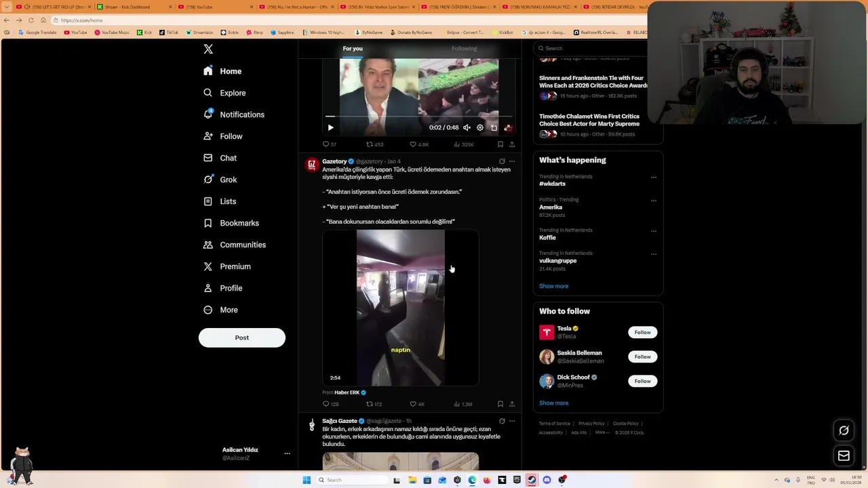Reply to the Gazetory post with 128 comments
This screenshot has height=488, width=868.
pos(330,404)
